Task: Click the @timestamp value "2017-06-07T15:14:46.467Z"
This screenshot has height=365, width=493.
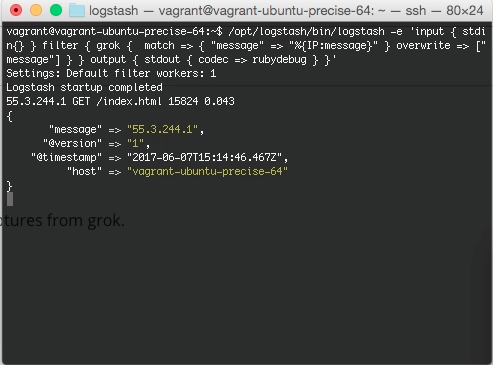Action: 204,157
